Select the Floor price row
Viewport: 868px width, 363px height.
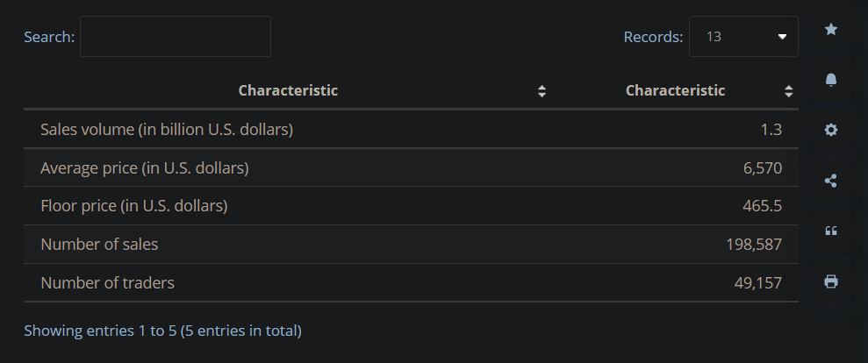411,206
